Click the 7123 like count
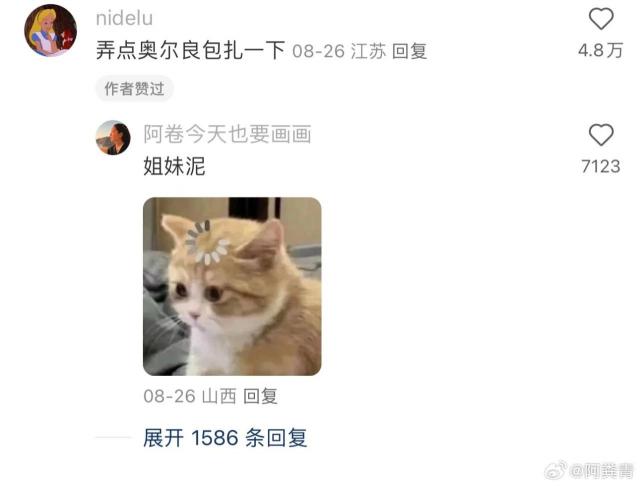The image size is (640, 486). tap(600, 166)
